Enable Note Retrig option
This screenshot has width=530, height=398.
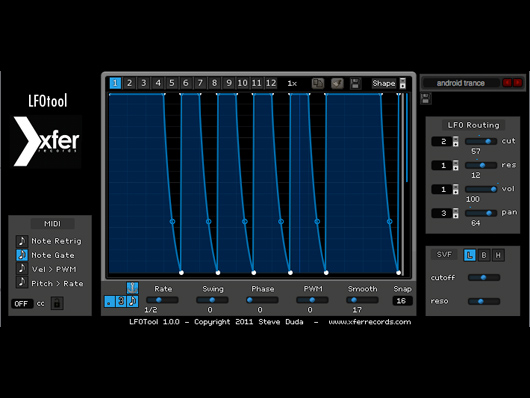click(x=22, y=241)
